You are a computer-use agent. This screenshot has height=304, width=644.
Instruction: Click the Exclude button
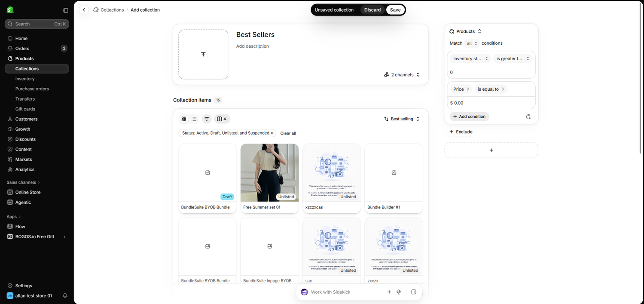point(461,132)
